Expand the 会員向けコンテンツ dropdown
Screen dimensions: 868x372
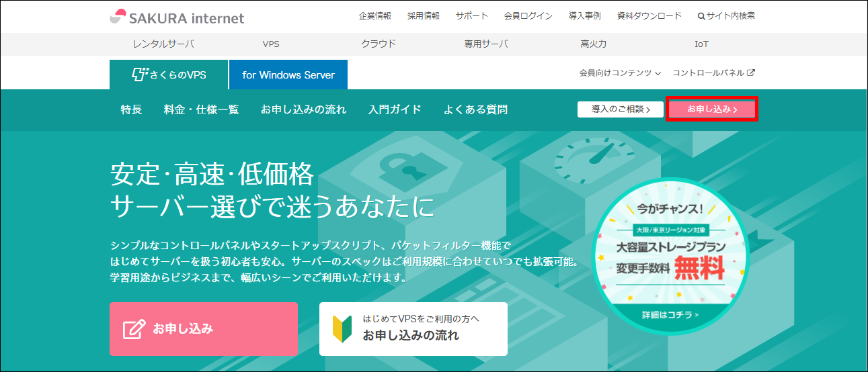619,73
